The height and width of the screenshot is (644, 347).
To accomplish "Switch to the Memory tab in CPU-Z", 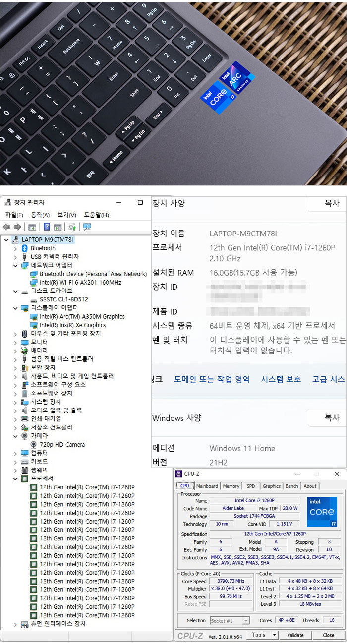I will tap(231, 486).
